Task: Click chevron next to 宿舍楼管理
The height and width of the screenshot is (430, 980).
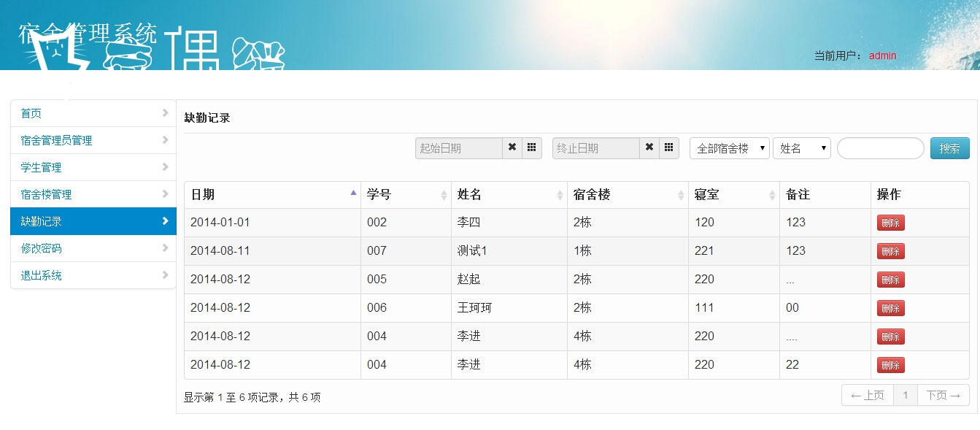Action: pos(165,194)
